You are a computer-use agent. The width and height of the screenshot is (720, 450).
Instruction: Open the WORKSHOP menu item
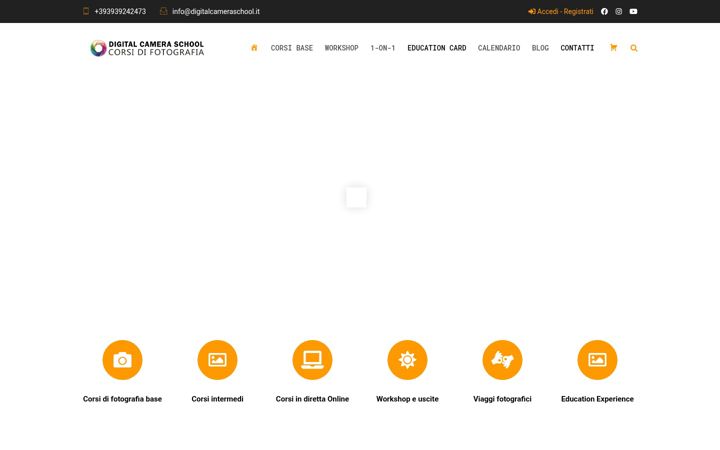click(x=342, y=48)
